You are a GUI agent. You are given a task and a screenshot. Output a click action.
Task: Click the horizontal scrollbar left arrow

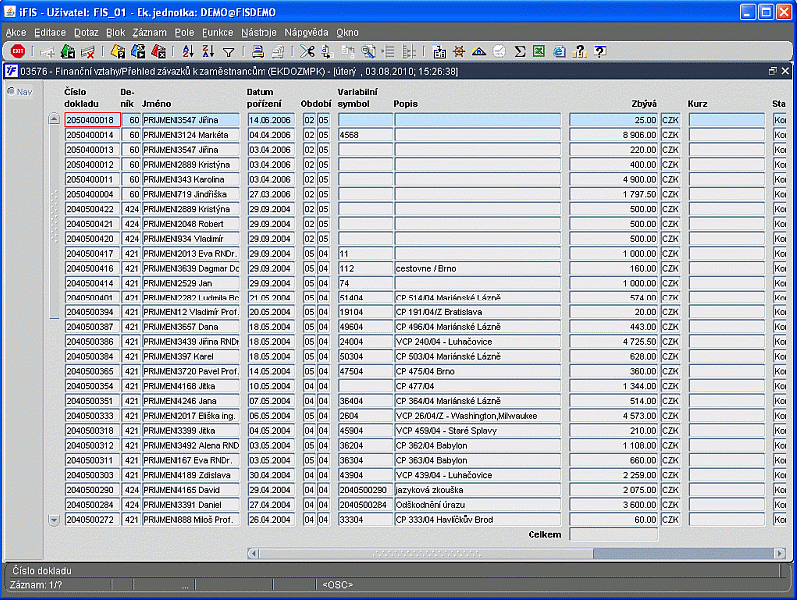(x=253, y=553)
